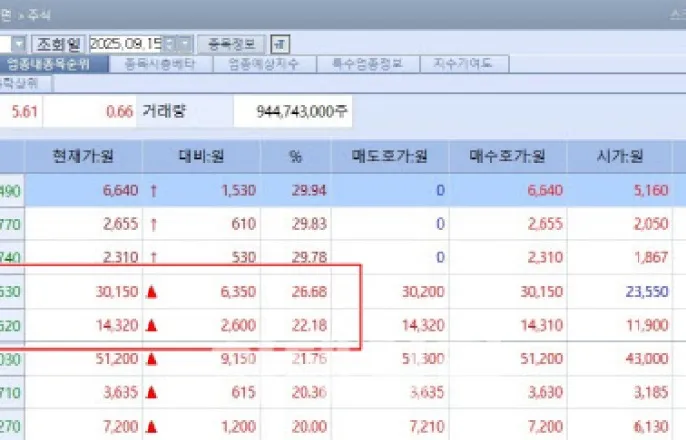Click the 2025.09.15 date input field
686x440 pixels.
pos(126,44)
